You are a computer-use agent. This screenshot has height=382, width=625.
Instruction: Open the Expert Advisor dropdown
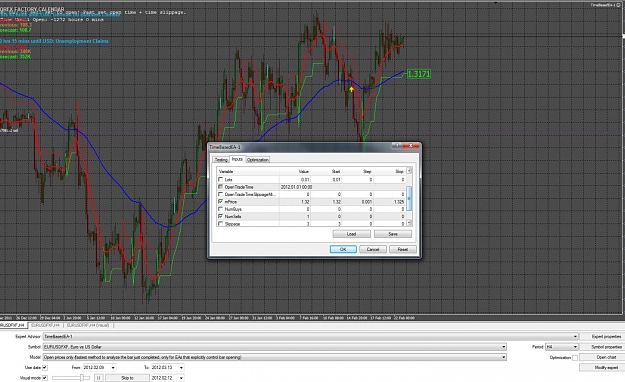[x=575, y=337]
